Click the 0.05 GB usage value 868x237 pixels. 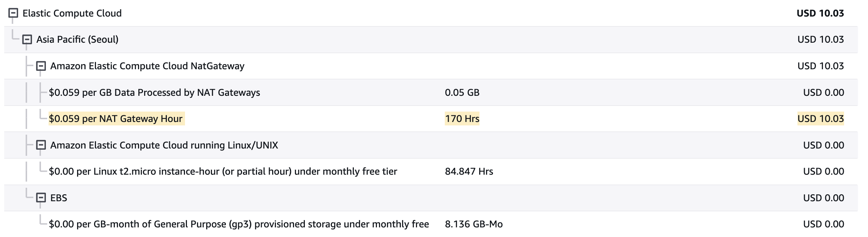click(x=462, y=92)
